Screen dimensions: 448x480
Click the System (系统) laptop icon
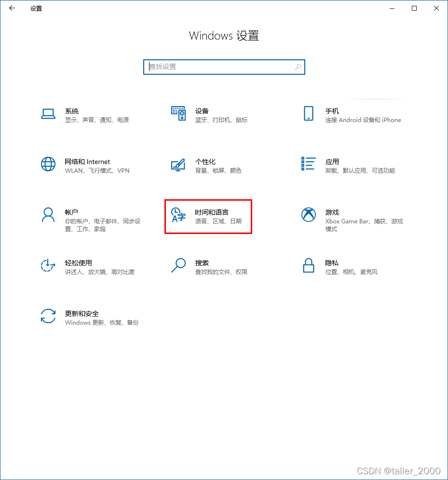48,114
